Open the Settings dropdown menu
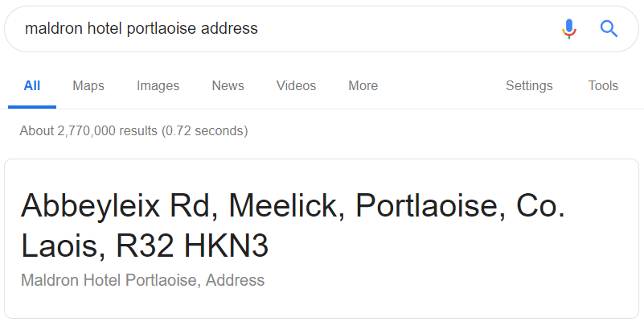This screenshot has width=644, height=326. tap(529, 86)
